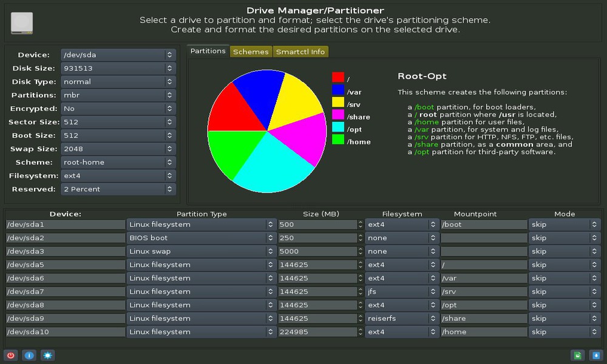Open Mode dropdown for /dev/sda1

pyautogui.click(x=565, y=224)
